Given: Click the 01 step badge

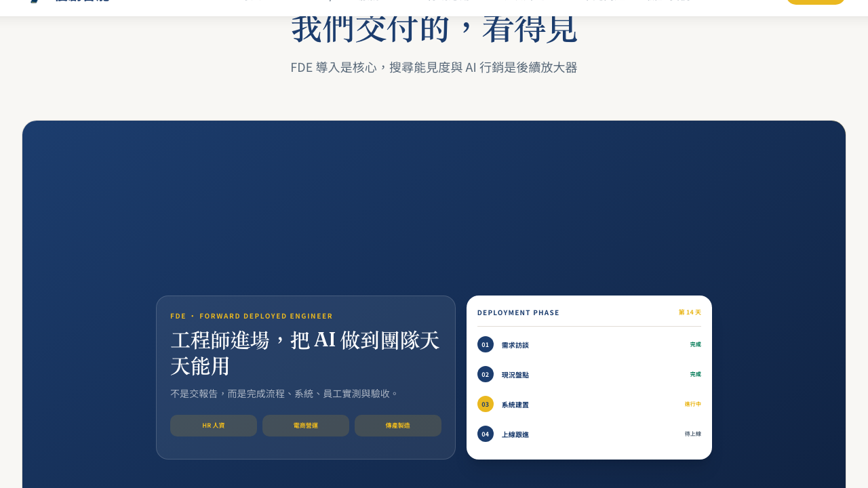Looking at the screenshot, I should [486, 344].
